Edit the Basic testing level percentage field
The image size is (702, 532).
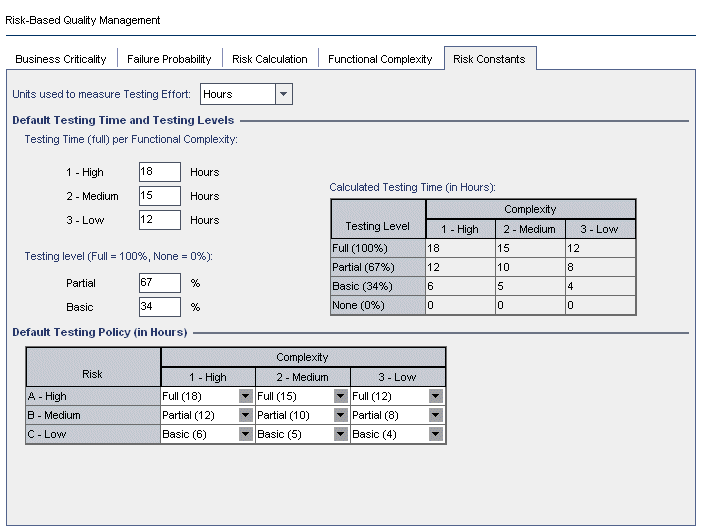(160, 306)
